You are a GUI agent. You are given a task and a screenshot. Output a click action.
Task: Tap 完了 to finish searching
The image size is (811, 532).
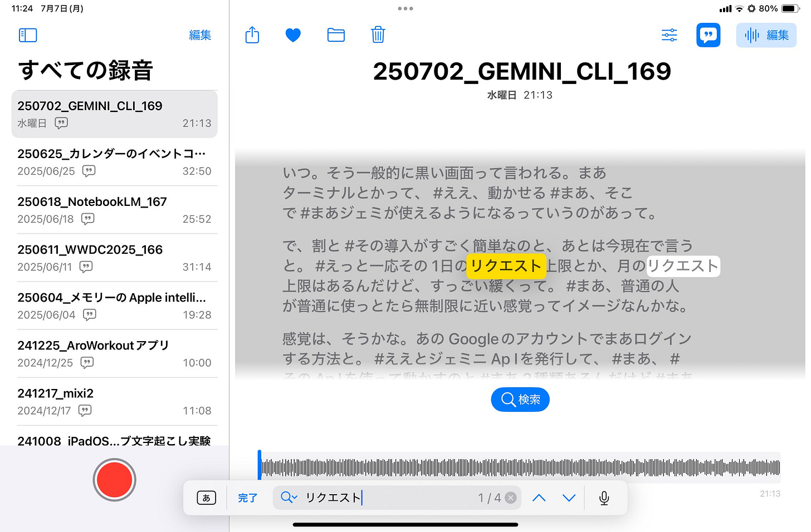[248, 498]
